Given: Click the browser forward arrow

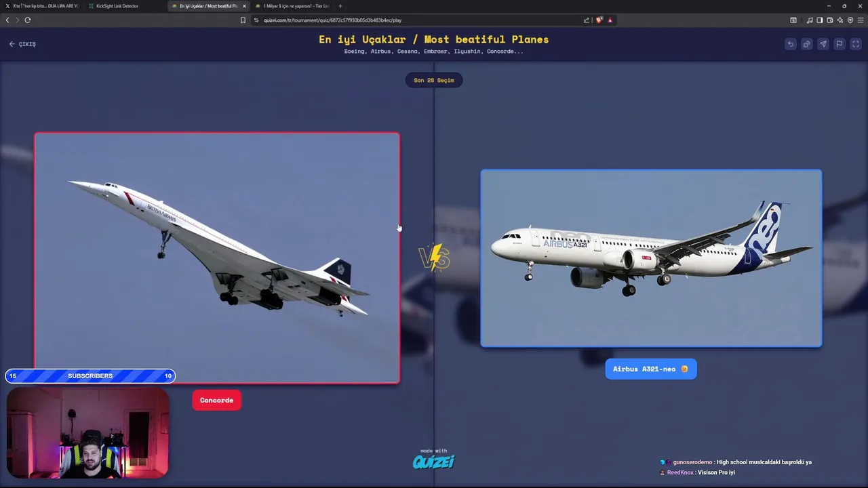Looking at the screenshot, I should tap(17, 20).
